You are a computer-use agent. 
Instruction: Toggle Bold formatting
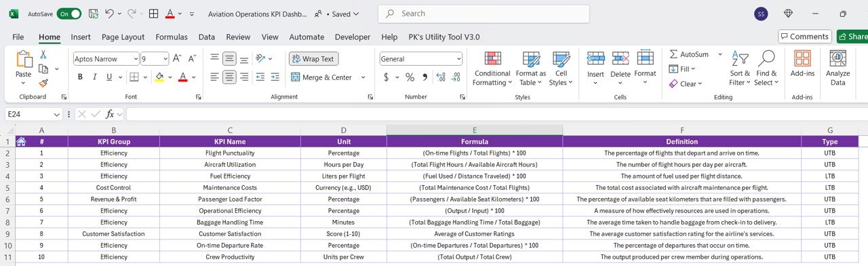click(x=80, y=77)
